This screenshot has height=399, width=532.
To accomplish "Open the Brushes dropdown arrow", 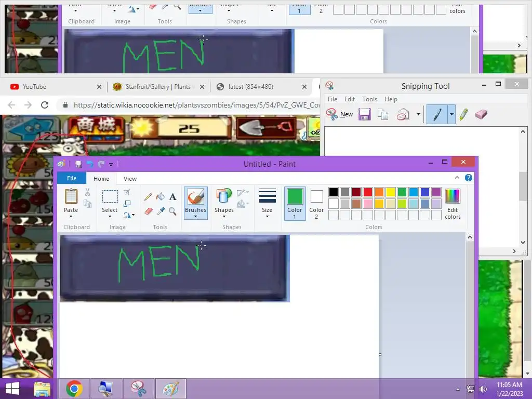I will (x=195, y=217).
